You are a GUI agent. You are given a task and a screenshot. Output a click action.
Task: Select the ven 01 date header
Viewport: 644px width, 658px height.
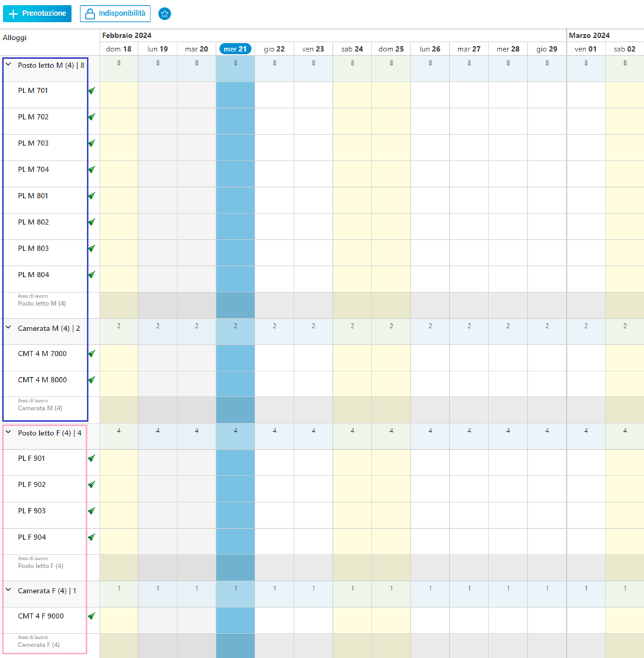point(586,49)
